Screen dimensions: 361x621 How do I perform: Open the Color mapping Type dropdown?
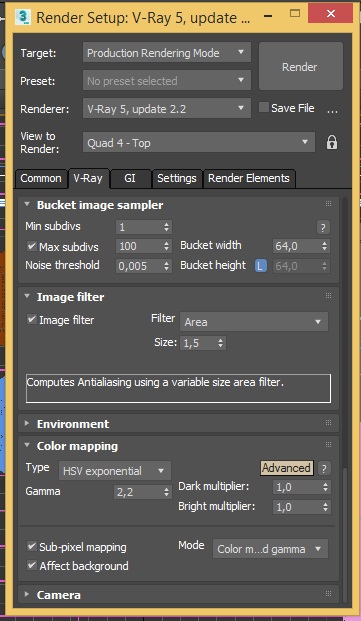115,471
